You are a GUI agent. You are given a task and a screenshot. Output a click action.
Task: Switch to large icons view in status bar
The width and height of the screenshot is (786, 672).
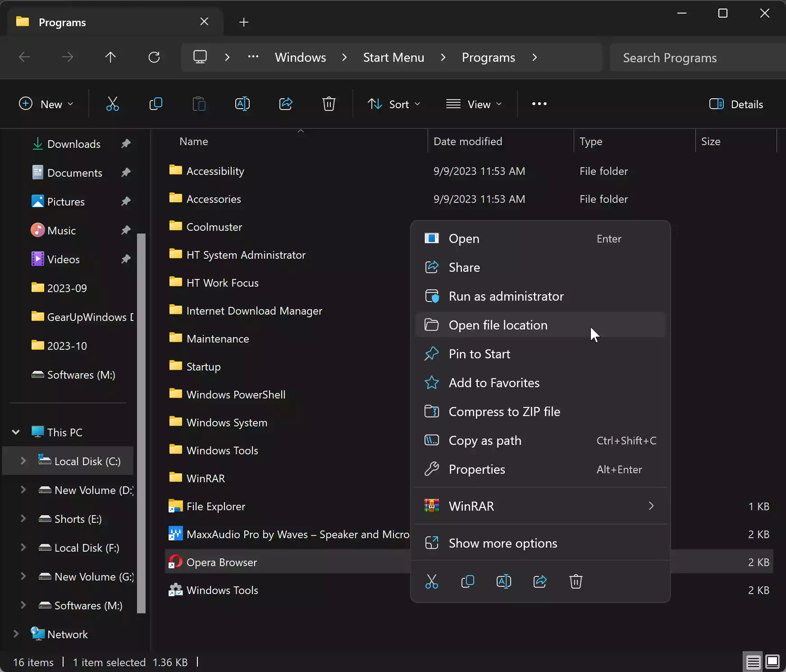coord(773,661)
